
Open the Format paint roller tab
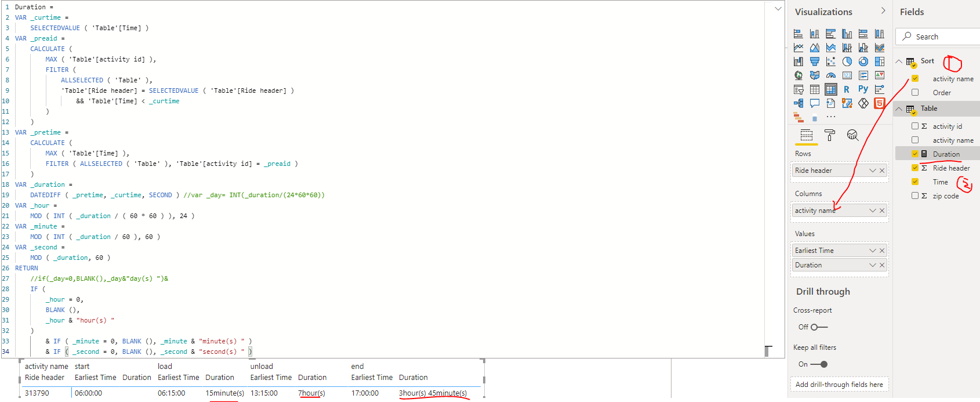[x=830, y=136]
